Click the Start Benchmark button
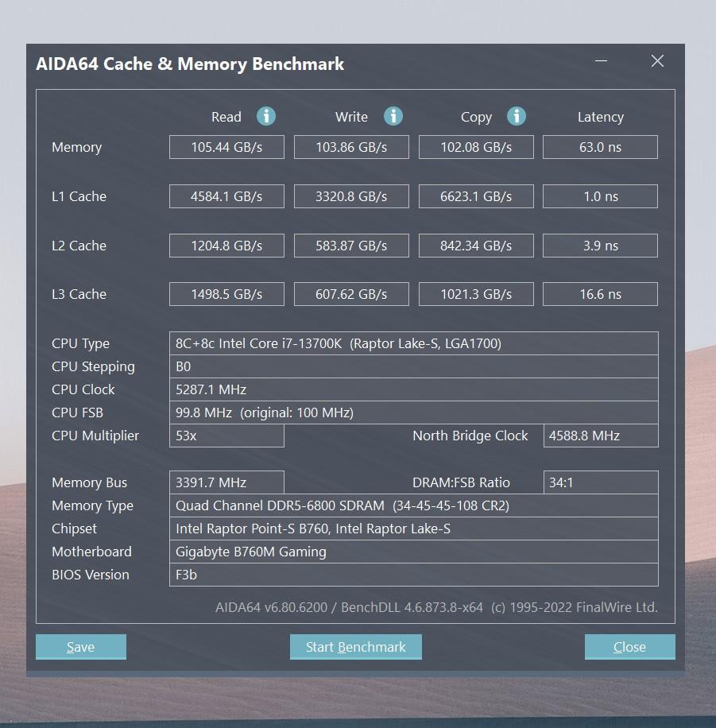 pyautogui.click(x=356, y=647)
